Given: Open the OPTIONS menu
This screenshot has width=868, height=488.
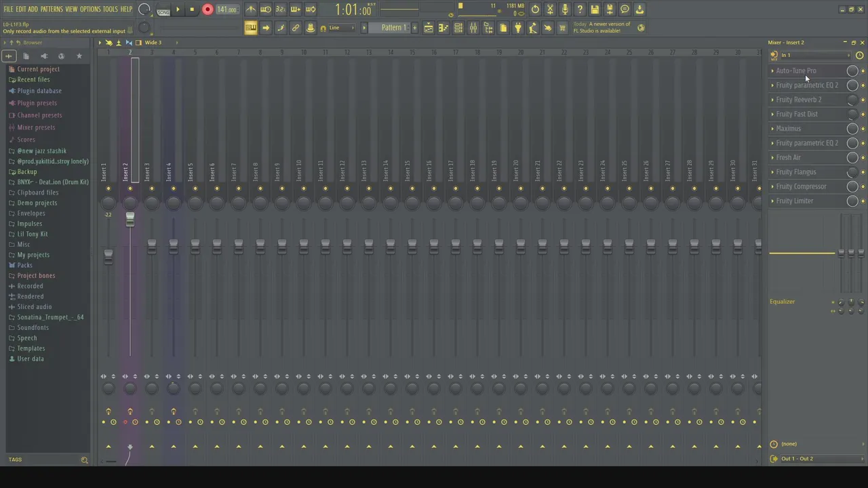Looking at the screenshot, I should point(90,9).
